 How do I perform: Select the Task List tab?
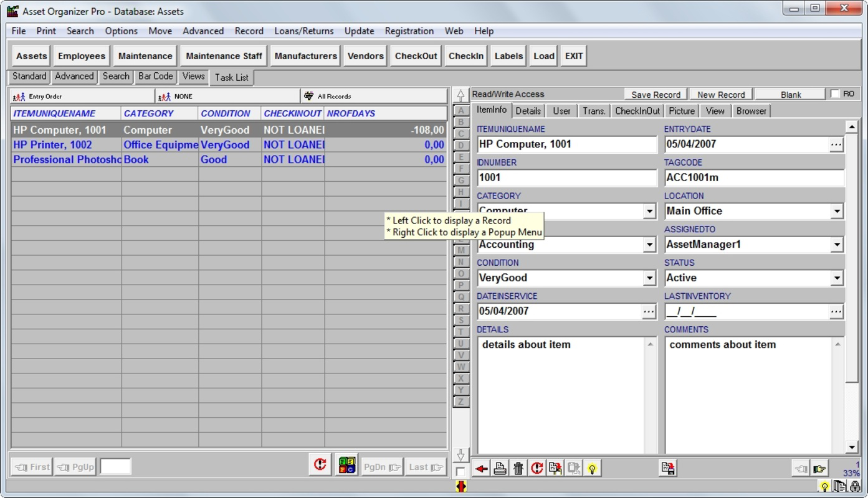click(x=232, y=77)
